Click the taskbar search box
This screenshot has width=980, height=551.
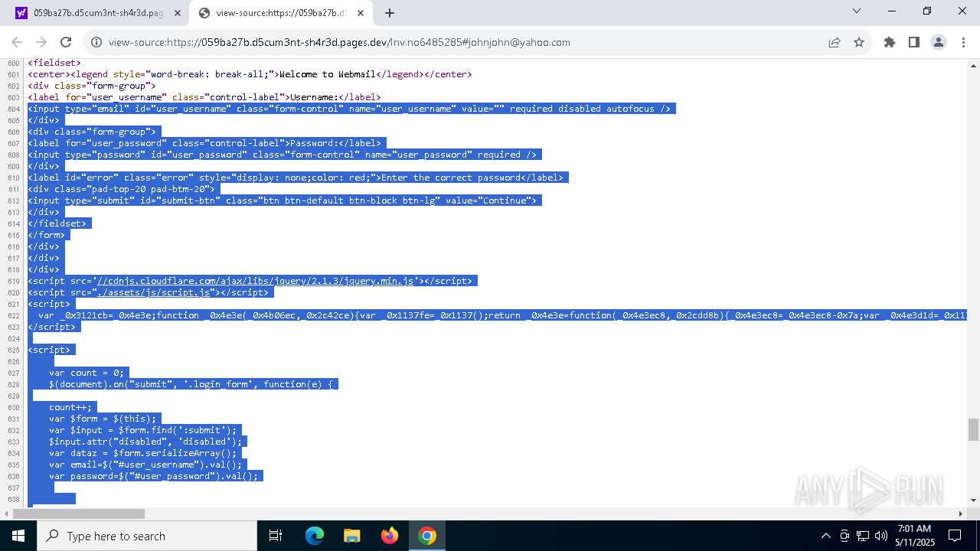click(146, 536)
